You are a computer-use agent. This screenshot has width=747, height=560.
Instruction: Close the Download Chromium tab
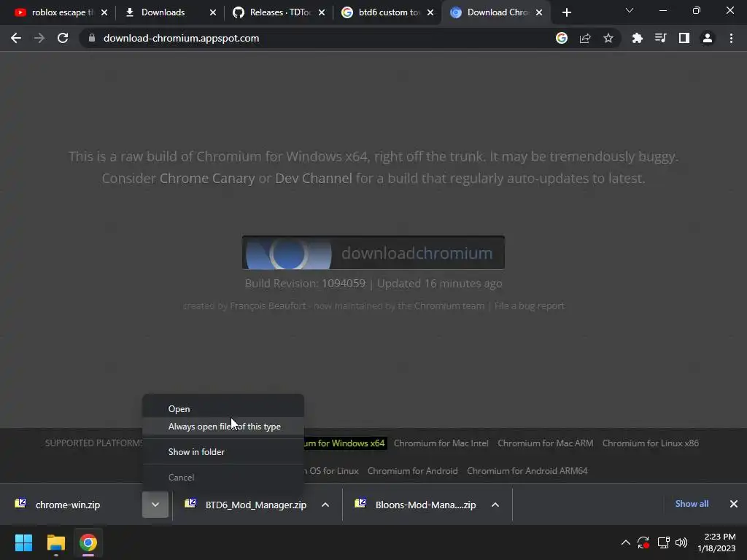pyautogui.click(x=539, y=13)
